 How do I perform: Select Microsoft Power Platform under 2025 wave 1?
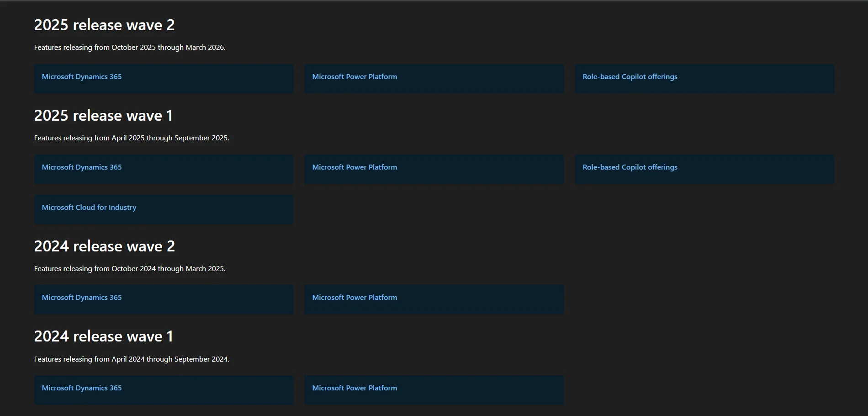coord(355,167)
